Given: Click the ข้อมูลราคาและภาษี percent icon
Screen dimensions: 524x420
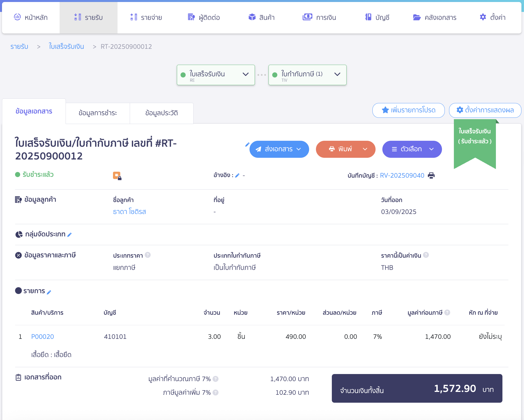Looking at the screenshot, I should pos(18,255).
